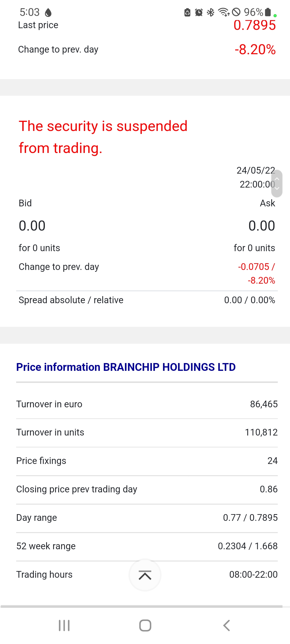Tap the Last price value 0.7895
Screen dimensions: 290x644
pos(255,26)
